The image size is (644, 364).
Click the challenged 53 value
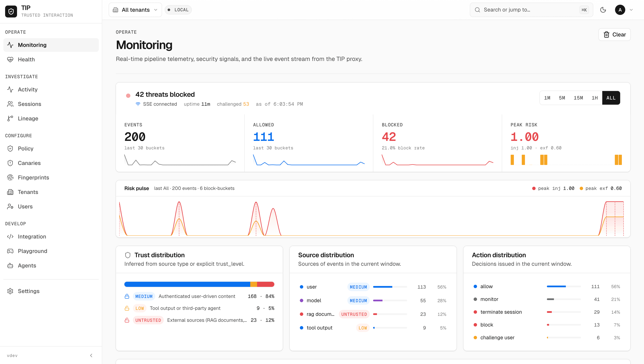coord(246,104)
